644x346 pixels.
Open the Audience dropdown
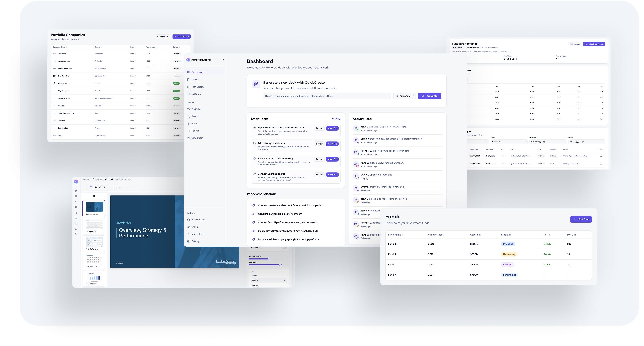tap(405, 96)
